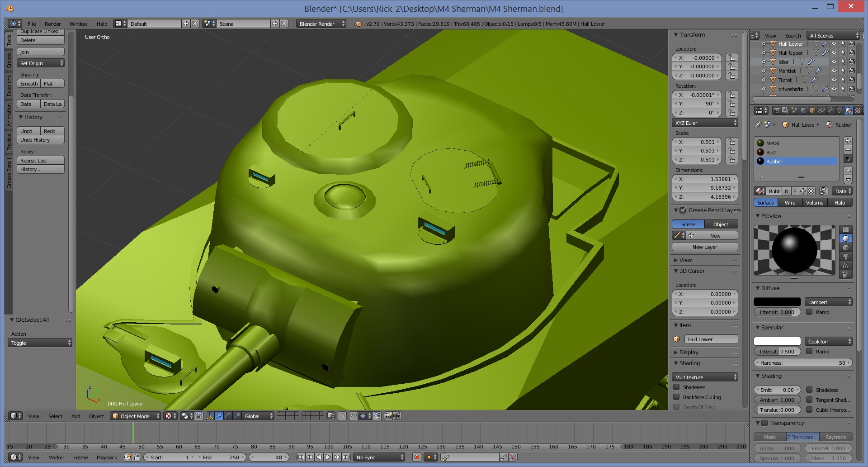Viewport: 868px width, 467px height.
Task: Switch to the Wire material type tab
Action: (790, 202)
